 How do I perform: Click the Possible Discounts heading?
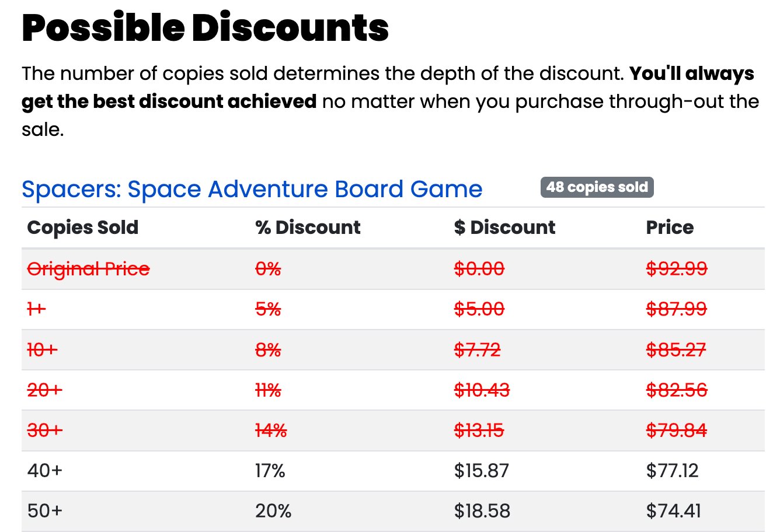pos(206,27)
